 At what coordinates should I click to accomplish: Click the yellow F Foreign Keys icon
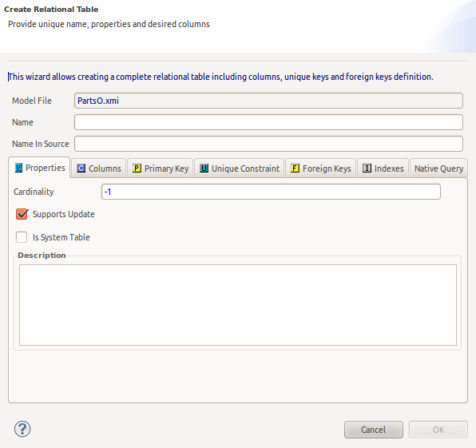point(295,168)
